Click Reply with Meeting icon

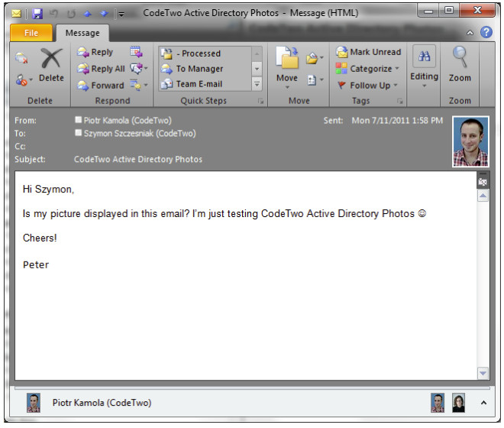(x=136, y=52)
